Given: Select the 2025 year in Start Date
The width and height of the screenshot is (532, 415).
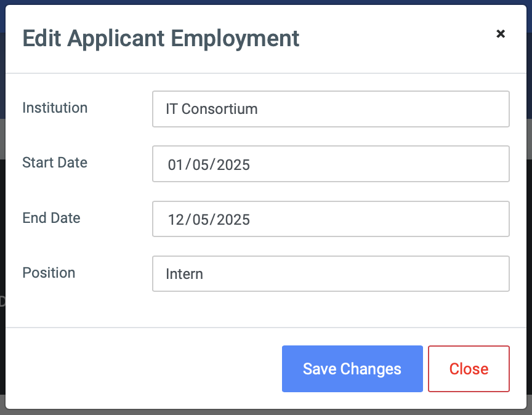Looking at the screenshot, I should point(233,165).
